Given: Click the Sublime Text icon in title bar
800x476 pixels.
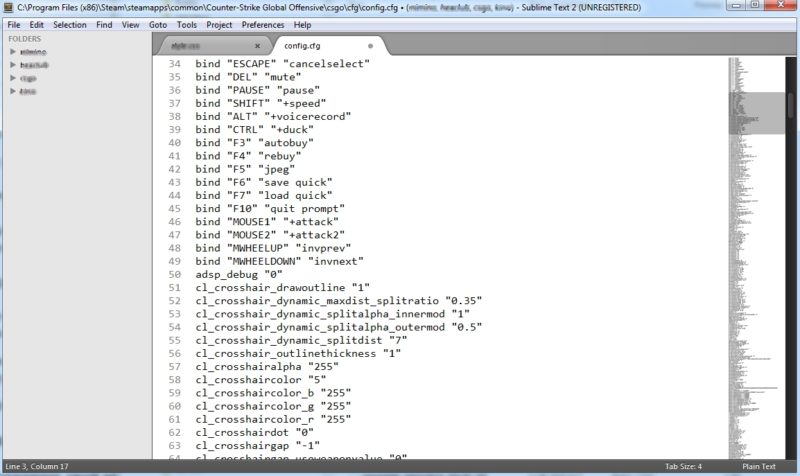Looking at the screenshot, I should point(9,7).
